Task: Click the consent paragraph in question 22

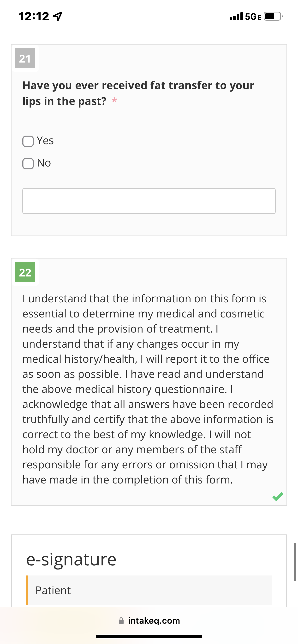Action: tap(148, 389)
